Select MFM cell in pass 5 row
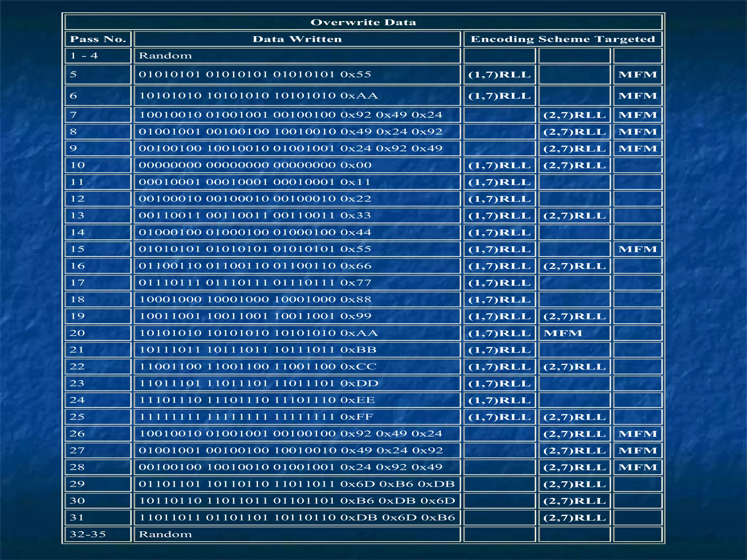This screenshot has height=560, width=747. coord(638,74)
